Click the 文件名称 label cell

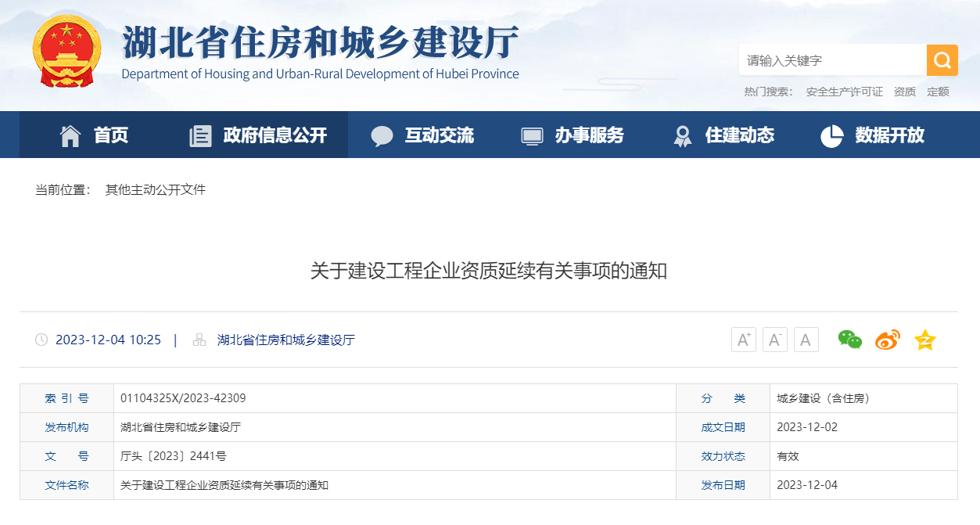point(66,485)
